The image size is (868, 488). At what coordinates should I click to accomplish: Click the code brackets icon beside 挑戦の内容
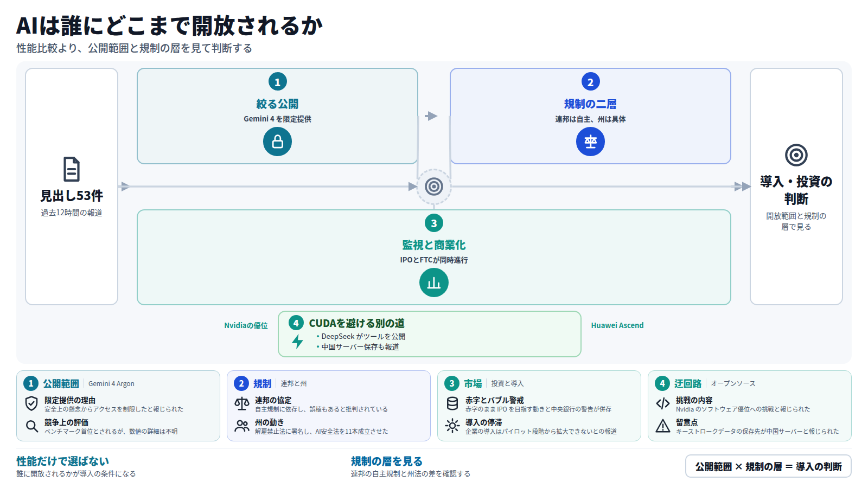pos(663,403)
